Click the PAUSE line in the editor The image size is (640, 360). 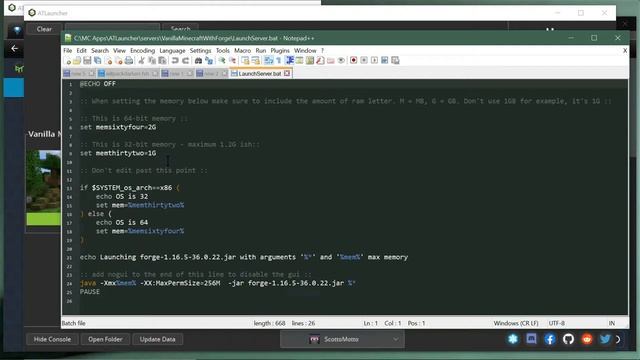pos(90,292)
